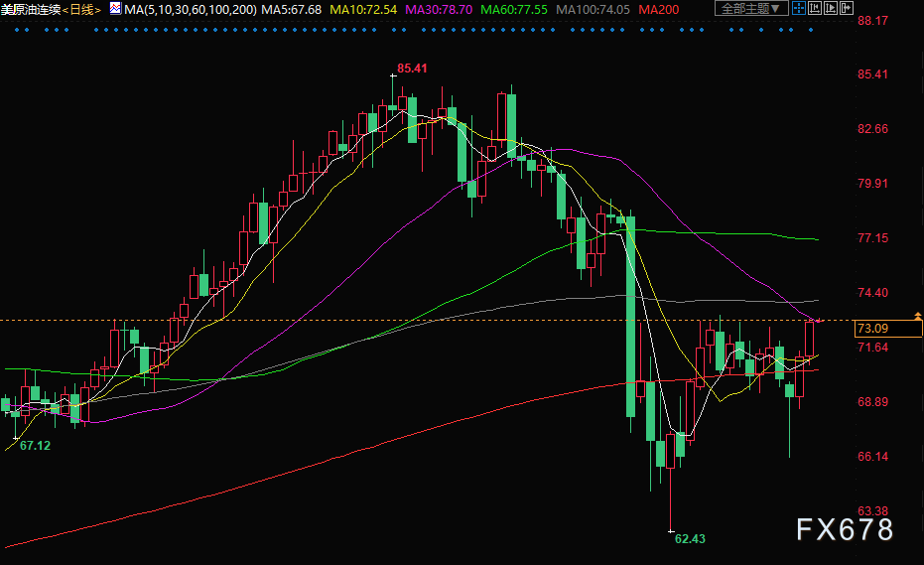Enable the blue crosshair cursor tool
The width and height of the screenshot is (924, 565).
[799, 8]
